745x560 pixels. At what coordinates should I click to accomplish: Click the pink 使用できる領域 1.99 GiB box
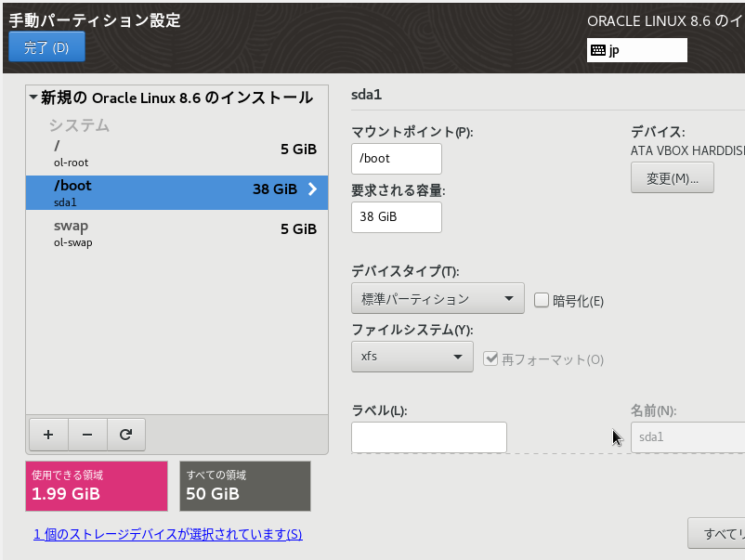(x=97, y=486)
